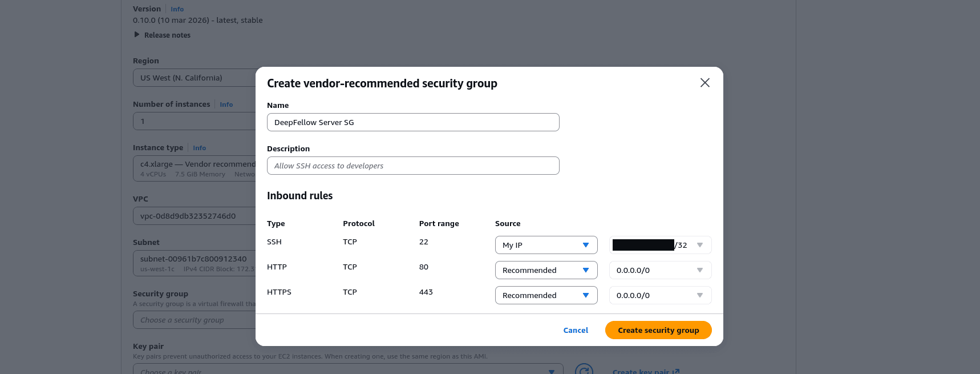Select the version 0.10.0 text
This screenshot has width=980, height=374.
tap(198, 20)
